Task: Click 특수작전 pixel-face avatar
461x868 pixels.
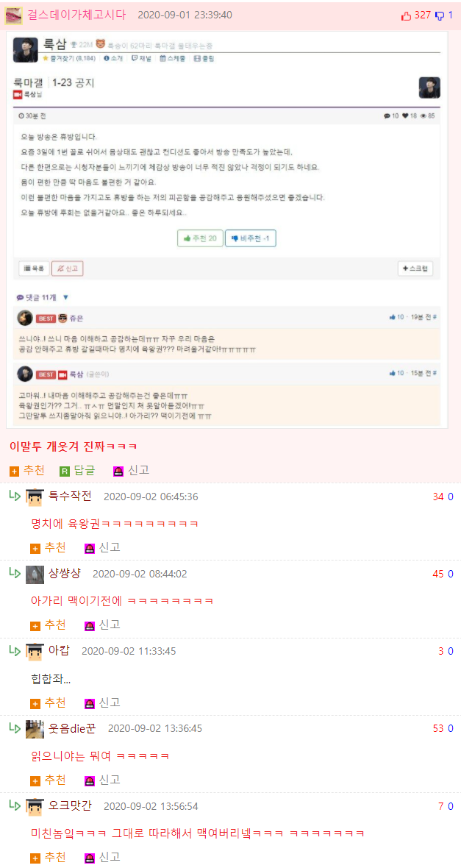Action: 35,497
